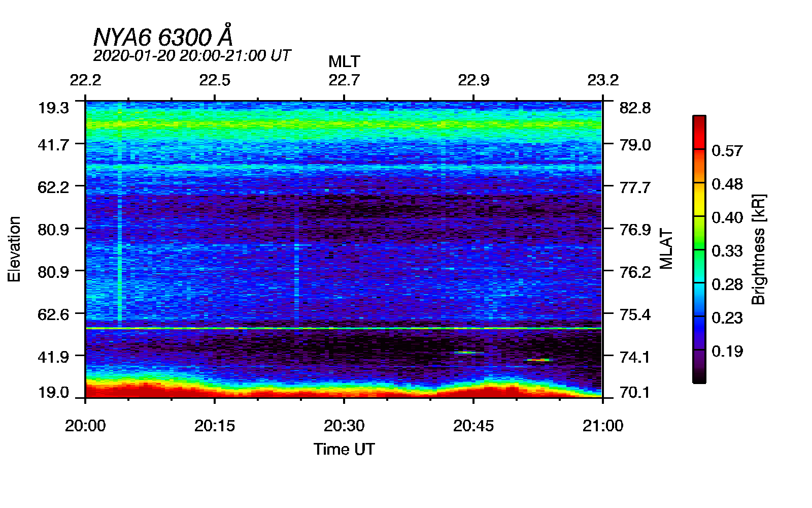This screenshot has width=812, height=508.
Task: Select the MLAT tick value 74.1
Action: click(x=635, y=357)
